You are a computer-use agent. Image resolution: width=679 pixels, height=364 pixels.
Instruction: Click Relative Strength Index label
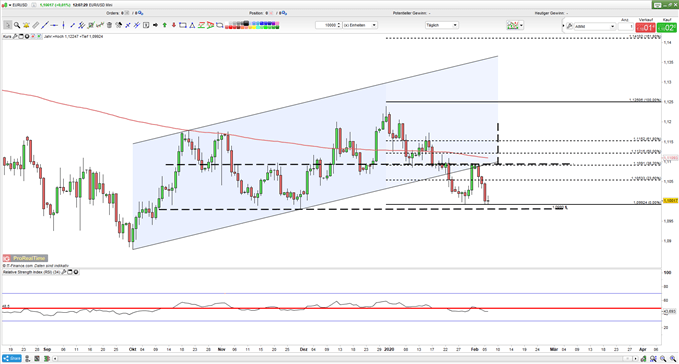[31, 272]
